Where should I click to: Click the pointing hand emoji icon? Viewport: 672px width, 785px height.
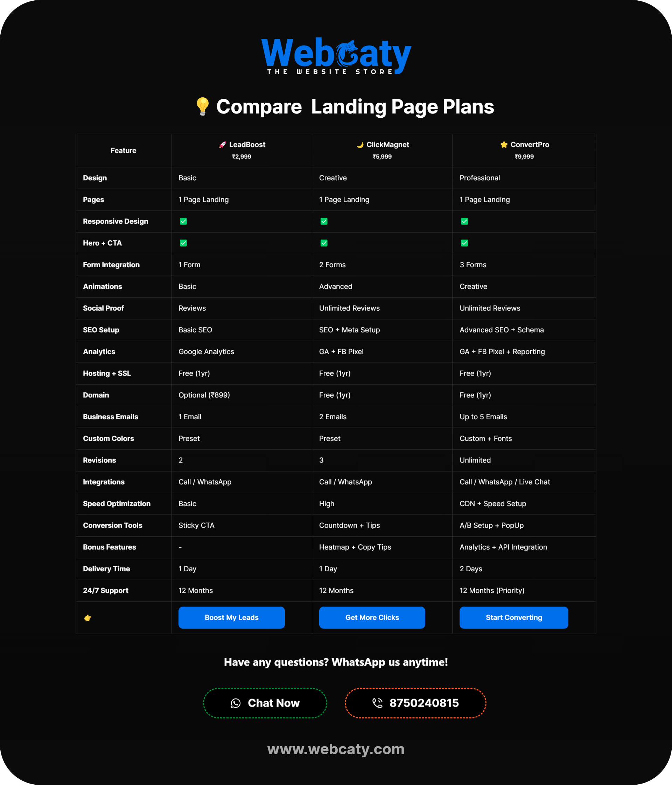88,618
